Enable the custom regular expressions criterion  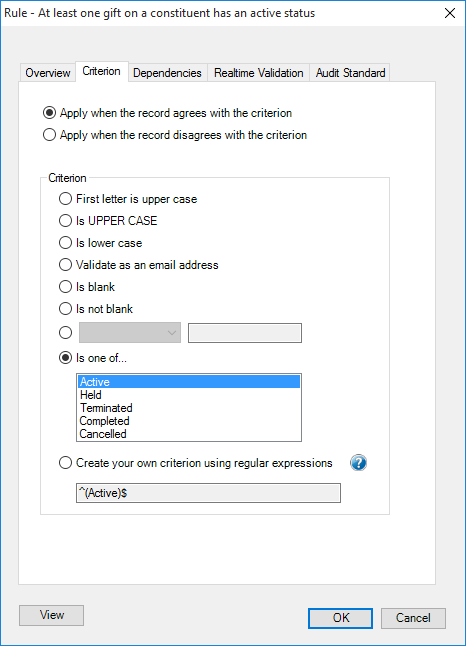pos(196,463)
